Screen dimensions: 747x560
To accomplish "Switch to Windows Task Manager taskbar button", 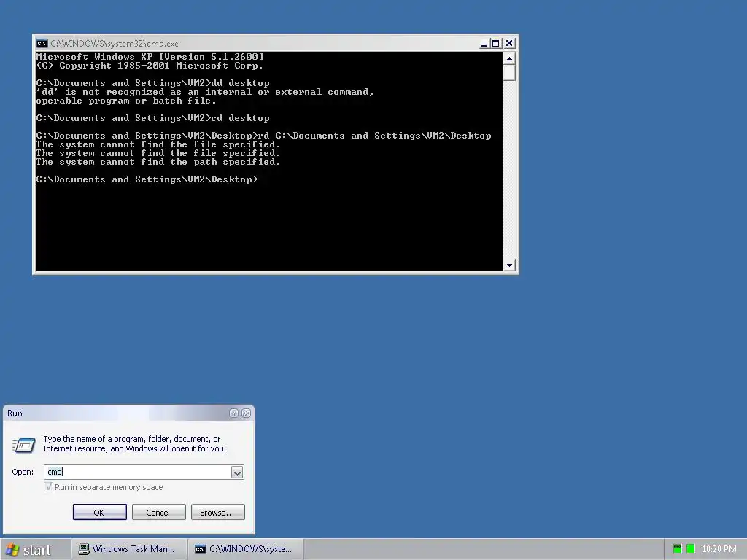I will pos(128,549).
